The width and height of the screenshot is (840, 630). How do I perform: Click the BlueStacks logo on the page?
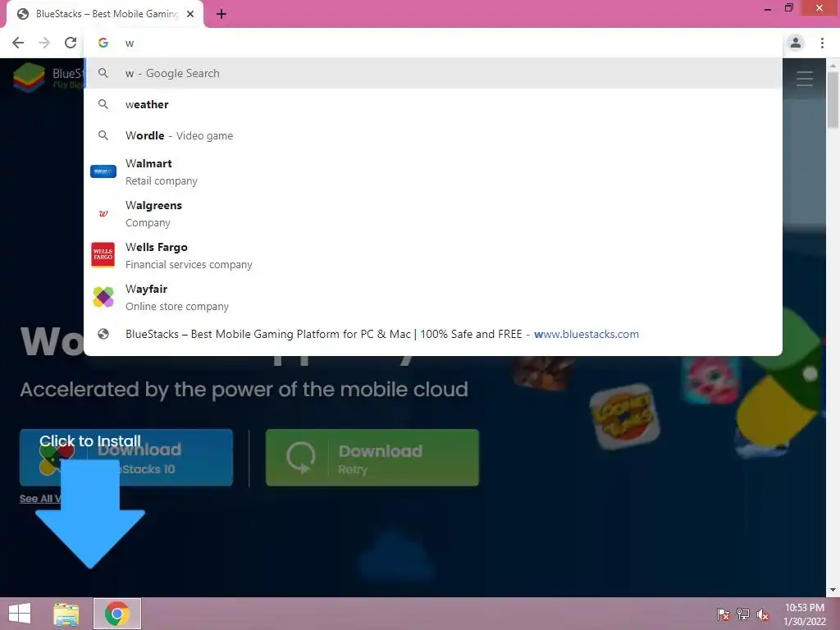pyautogui.click(x=29, y=77)
